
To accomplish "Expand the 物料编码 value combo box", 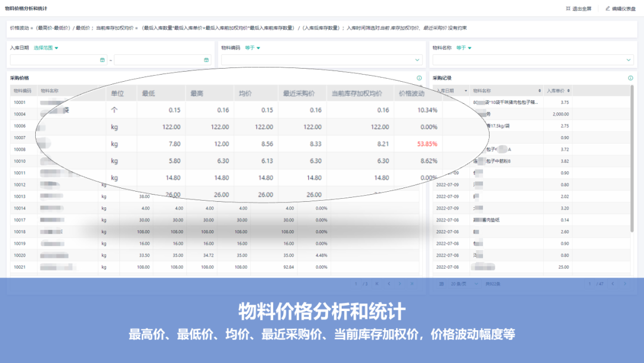I will pyautogui.click(x=417, y=60).
